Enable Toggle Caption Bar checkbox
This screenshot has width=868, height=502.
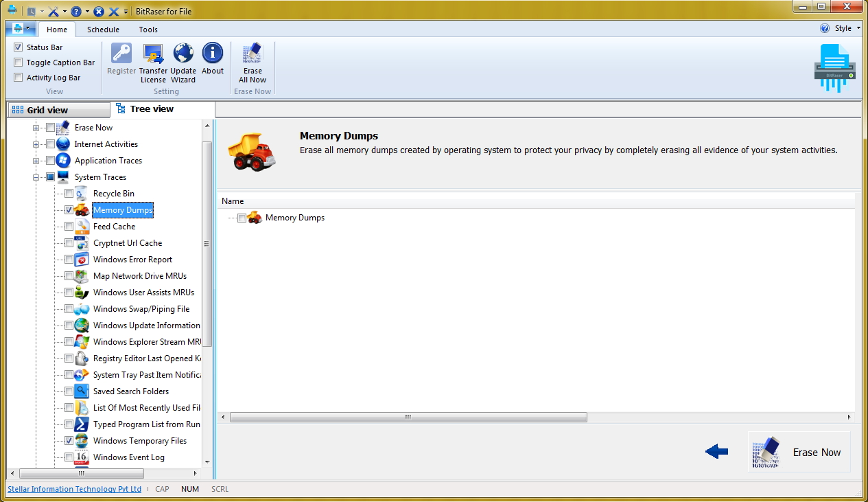(19, 62)
